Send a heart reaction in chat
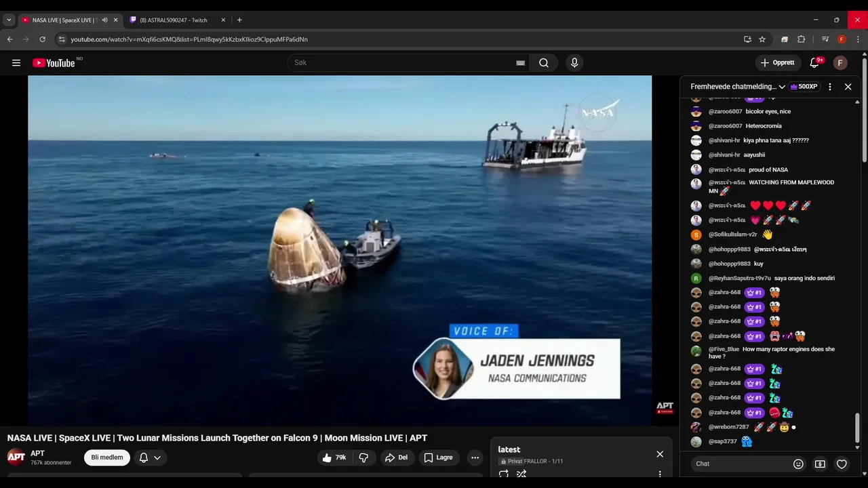 pyautogui.click(x=842, y=464)
